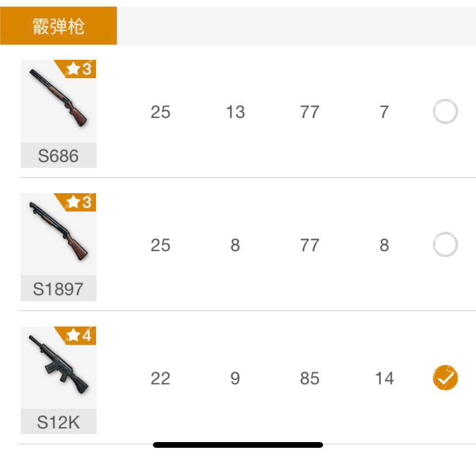Image resolution: width=476 pixels, height=457 pixels.
Task: Tap the S12K value 22
Action: (160, 378)
